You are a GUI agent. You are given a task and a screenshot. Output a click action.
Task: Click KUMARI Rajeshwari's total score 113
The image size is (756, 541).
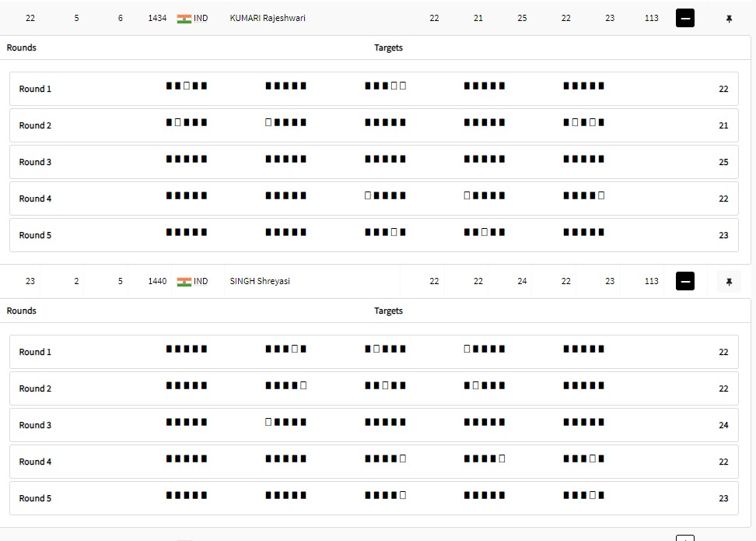tap(651, 18)
